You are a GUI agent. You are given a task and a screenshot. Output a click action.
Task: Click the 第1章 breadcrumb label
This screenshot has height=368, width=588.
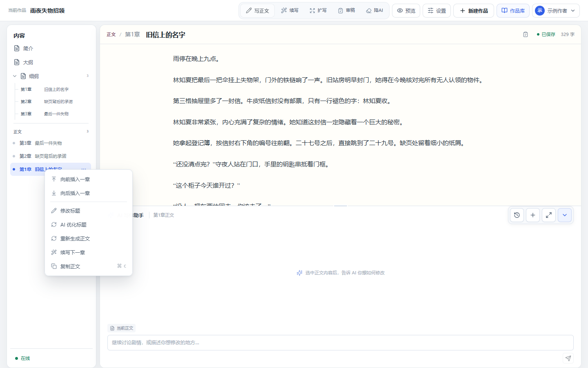click(x=132, y=35)
